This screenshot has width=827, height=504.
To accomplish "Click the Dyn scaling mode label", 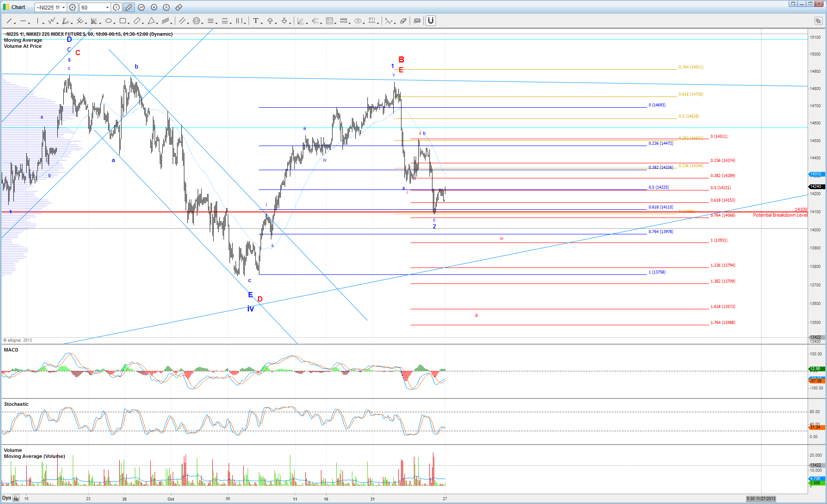I will [x=7, y=498].
